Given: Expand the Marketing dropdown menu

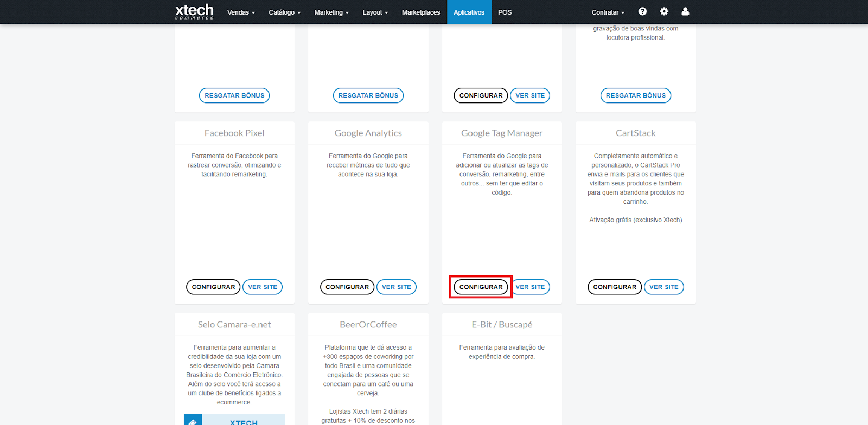Looking at the screenshot, I should 331,12.
